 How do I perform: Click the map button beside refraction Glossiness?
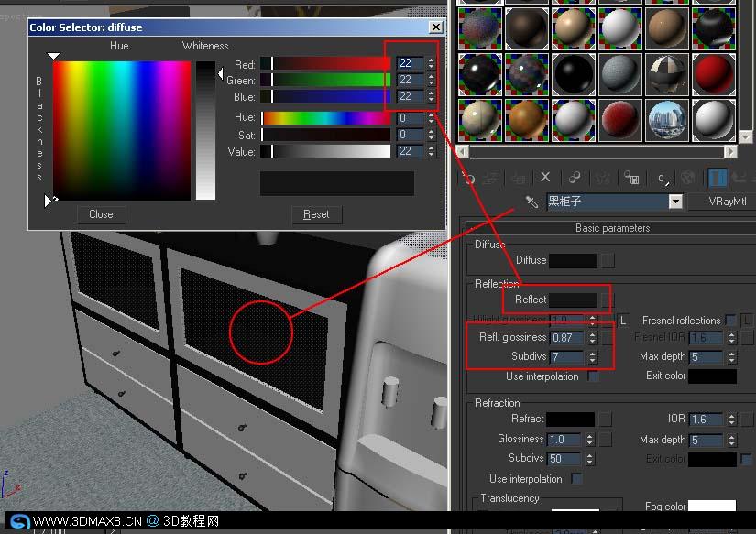605,439
